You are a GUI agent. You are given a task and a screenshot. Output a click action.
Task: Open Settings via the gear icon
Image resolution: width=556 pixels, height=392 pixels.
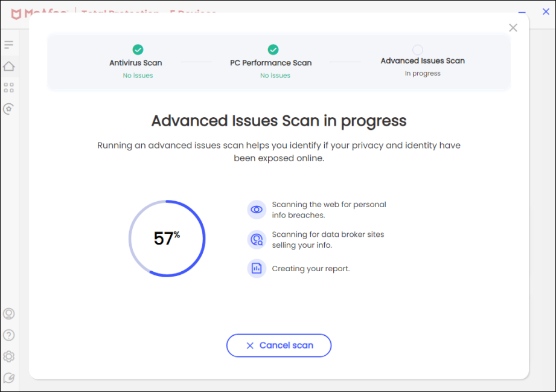click(8, 356)
